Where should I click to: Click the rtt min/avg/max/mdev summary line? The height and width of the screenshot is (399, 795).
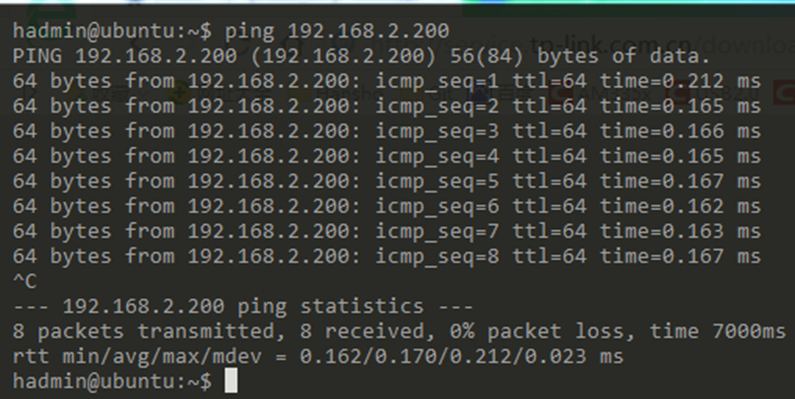pos(318,356)
